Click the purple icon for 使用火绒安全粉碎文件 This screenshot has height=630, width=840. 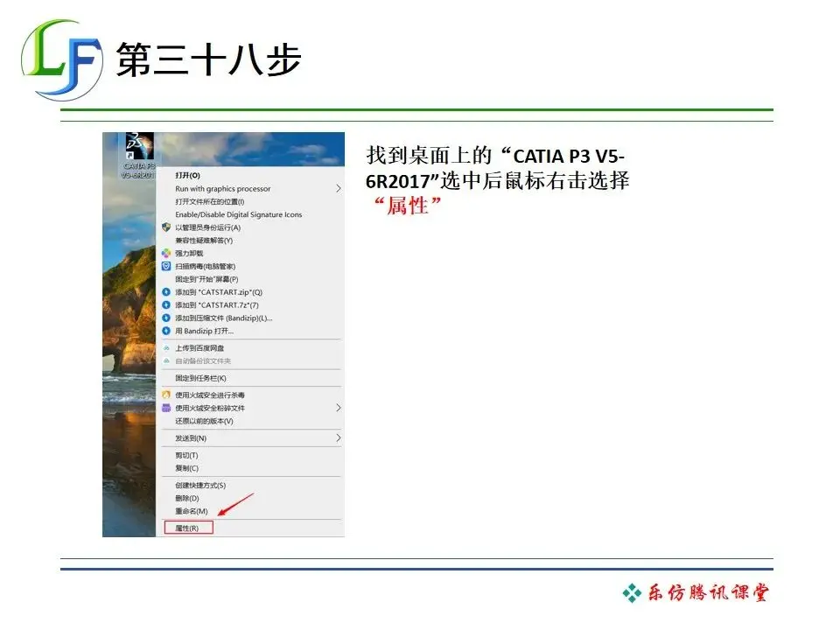(x=166, y=408)
